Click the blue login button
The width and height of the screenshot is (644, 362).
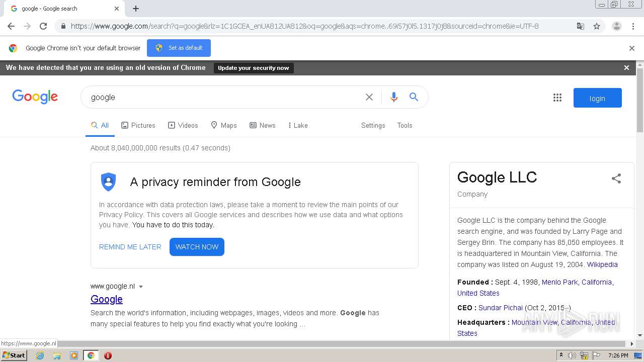click(x=598, y=98)
